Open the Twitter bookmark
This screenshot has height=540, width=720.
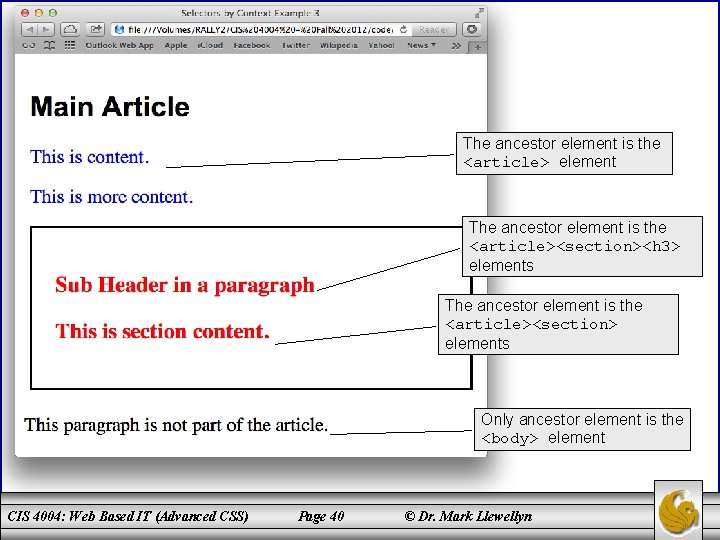296,45
